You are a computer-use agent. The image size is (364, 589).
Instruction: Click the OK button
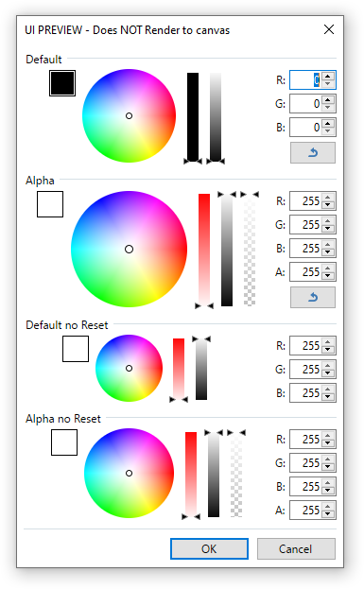pos(209,548)
